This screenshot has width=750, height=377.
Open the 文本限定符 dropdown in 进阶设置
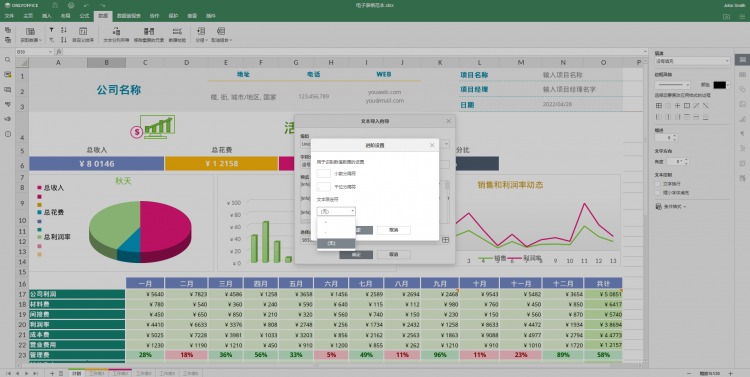point(336,211)
